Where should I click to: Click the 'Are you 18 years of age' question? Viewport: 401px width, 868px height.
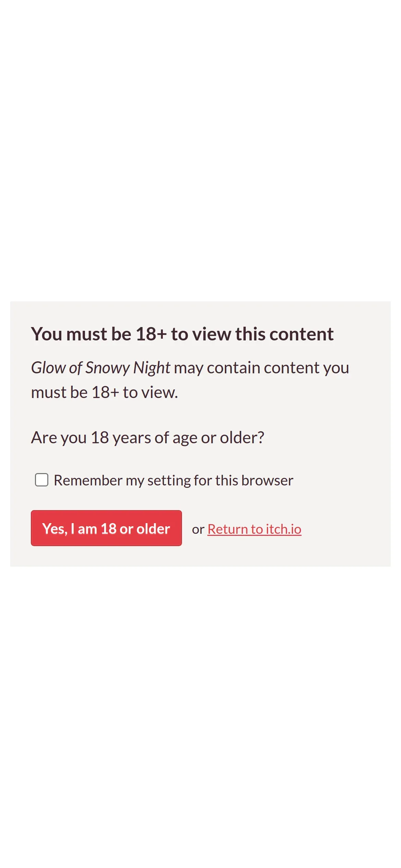tap(147, 438)
